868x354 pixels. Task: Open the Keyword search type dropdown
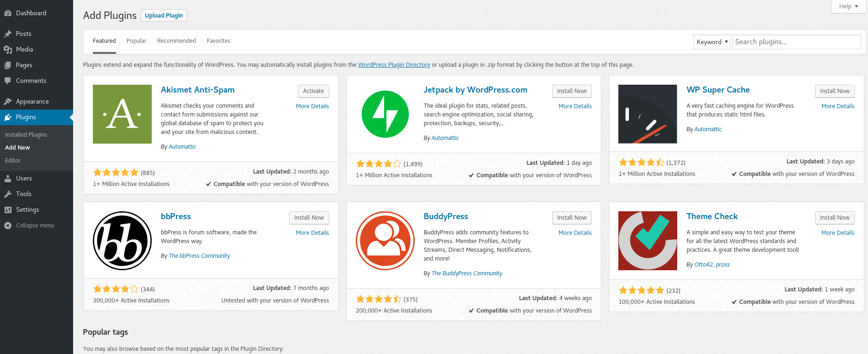[712, 42]
